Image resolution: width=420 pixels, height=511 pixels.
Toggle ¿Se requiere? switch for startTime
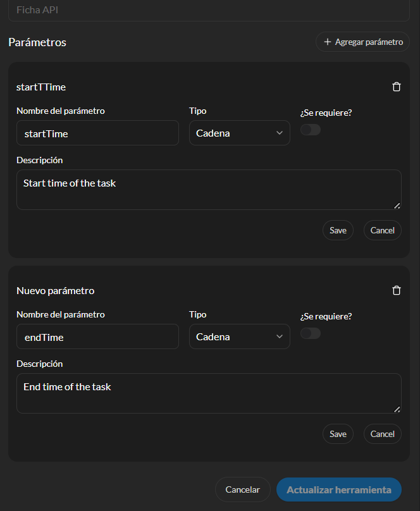311,130
